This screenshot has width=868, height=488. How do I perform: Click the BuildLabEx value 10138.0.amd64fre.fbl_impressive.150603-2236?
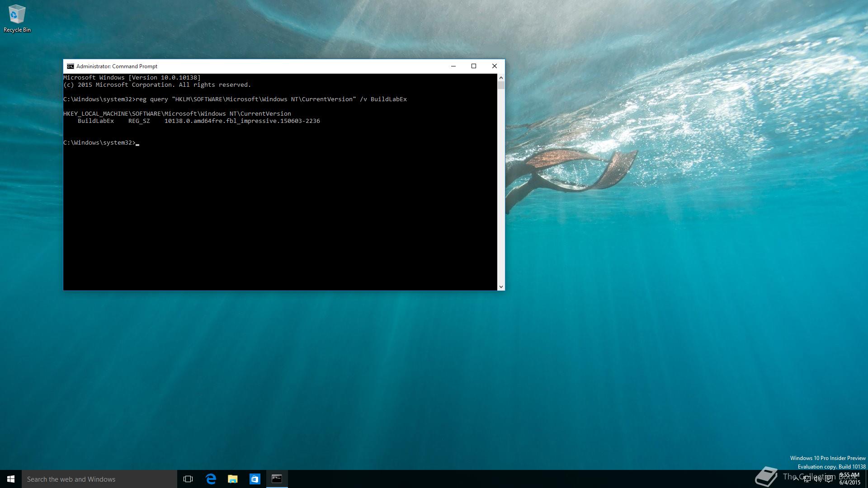tap(242, 121)
